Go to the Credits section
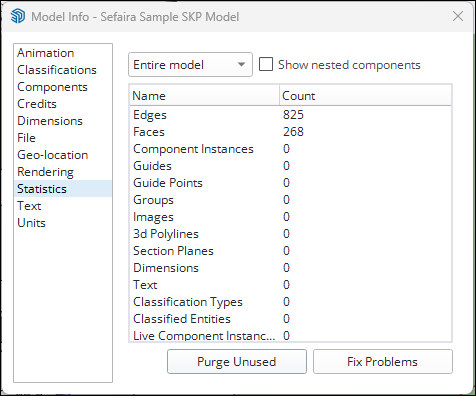This screenshot has height=396, width=476. pyautogui.click(x=63, y=104)
